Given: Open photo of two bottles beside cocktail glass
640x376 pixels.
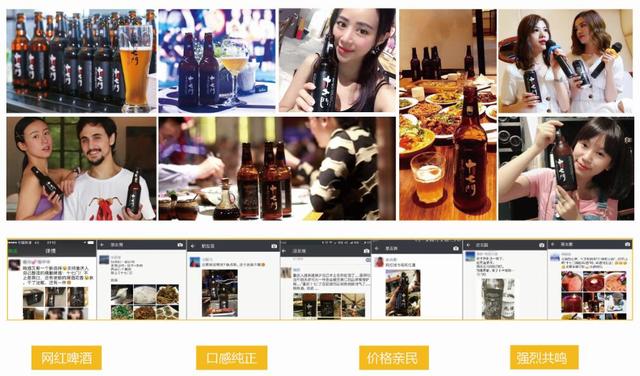Looking at the screenshot, I should click(x=217, y=61).
